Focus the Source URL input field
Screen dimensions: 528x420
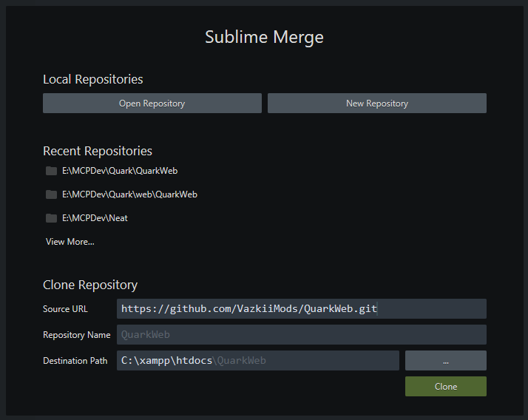(301, 309)
